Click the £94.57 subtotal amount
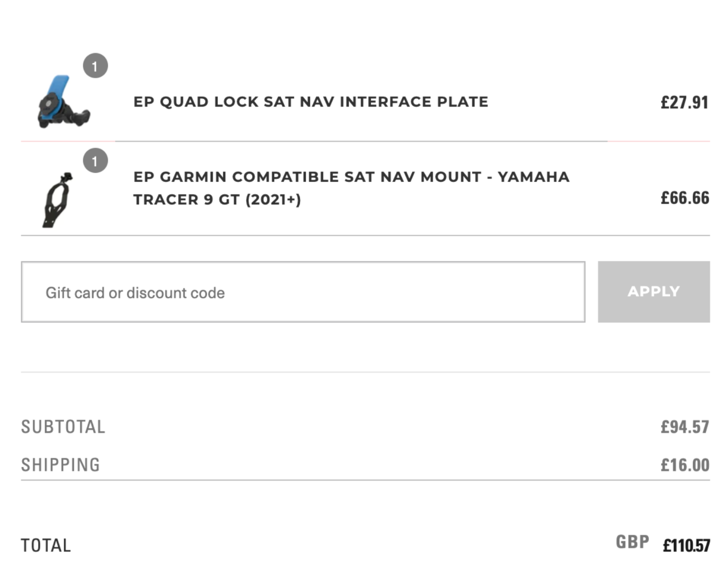This screenshot has width=728, height=588. tap(684, 427)
